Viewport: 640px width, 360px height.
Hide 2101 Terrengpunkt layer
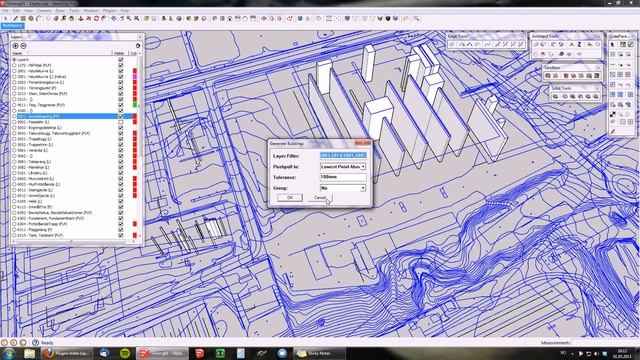point(121,88)
